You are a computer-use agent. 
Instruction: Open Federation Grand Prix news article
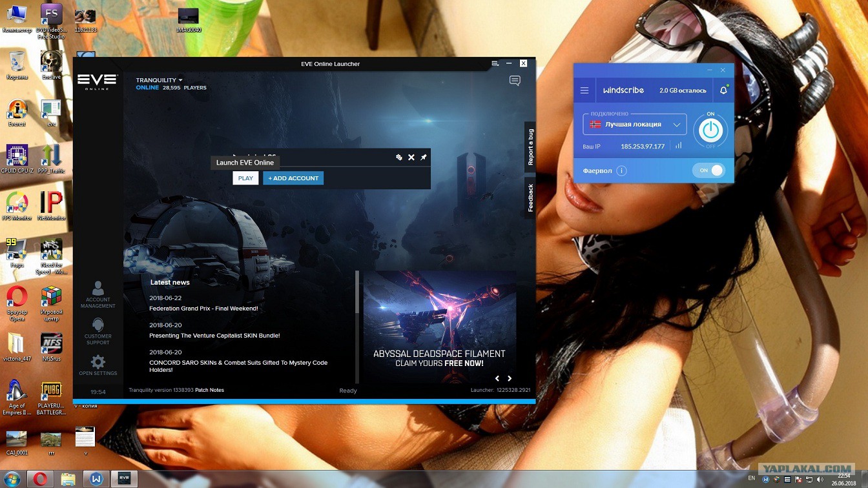coord(203,309)
